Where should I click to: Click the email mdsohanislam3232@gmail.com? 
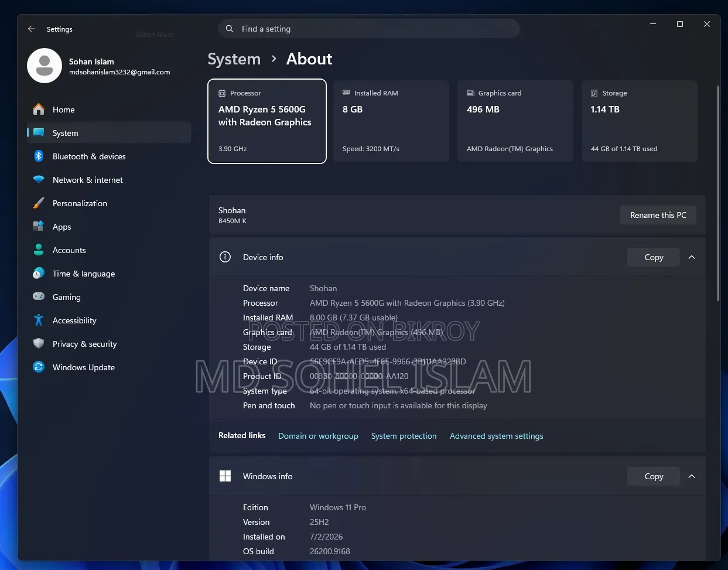click(119, 72)
